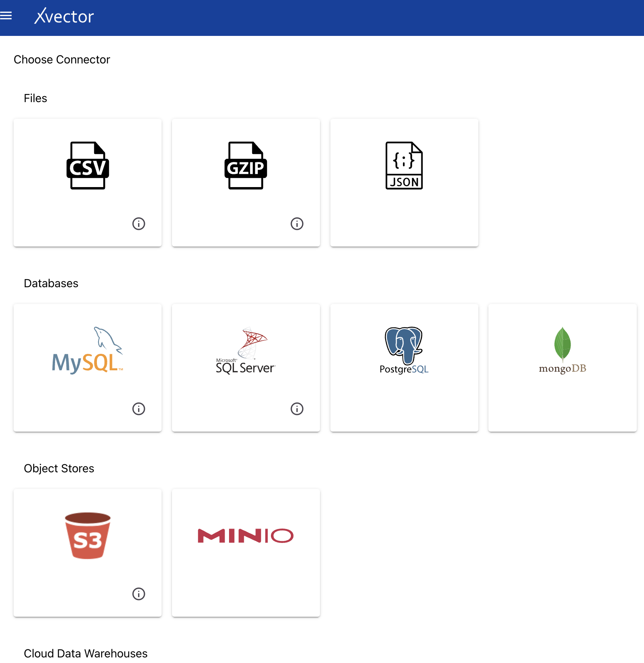Show info for the GZIP connector
The width and height of the screenshot is (644, 663).
pyautogui.click(x=297, y=224)
